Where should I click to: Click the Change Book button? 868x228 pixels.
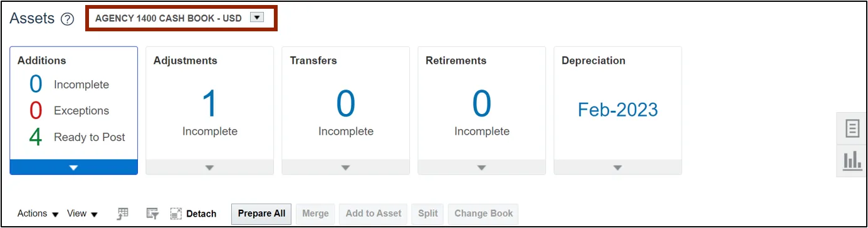click(x=483, y=214)
